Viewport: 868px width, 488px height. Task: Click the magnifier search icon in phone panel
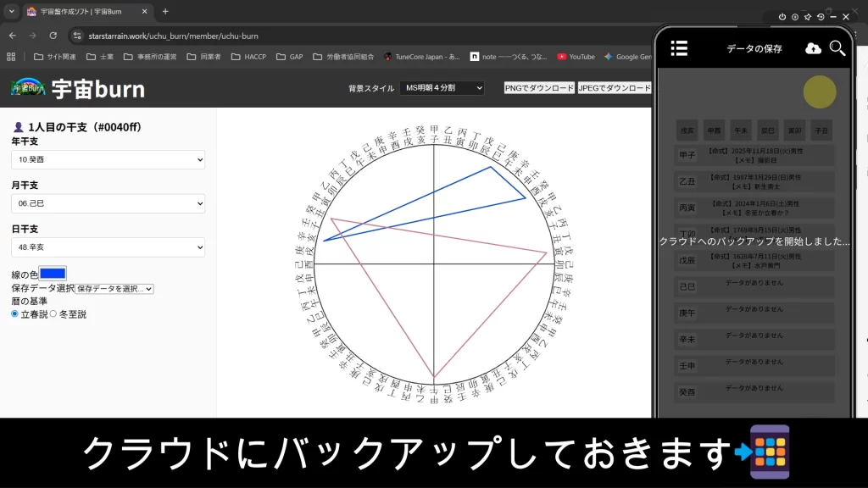pyautogui.click(x=837, y=48)
